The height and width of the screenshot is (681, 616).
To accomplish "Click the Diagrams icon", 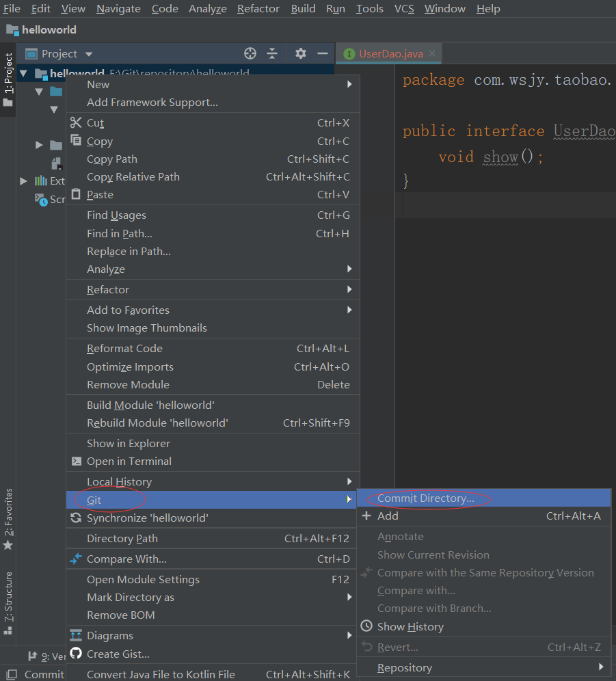I will (x=76, y=635).
